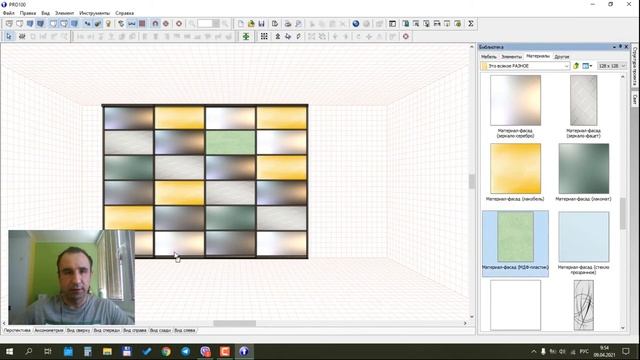Open the Windows Start menu
This screenshot has width=640, height=360.
tap(9, 351)
